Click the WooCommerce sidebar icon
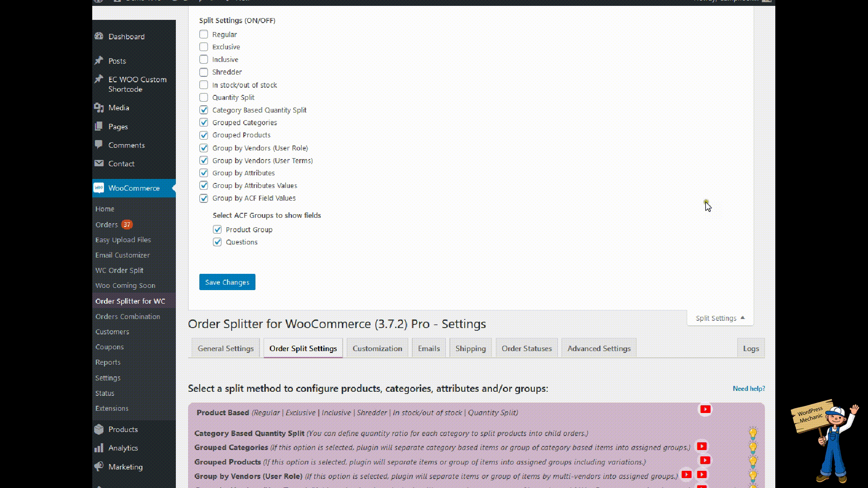The width and height of the screenshot is (868, 488). 99,188
